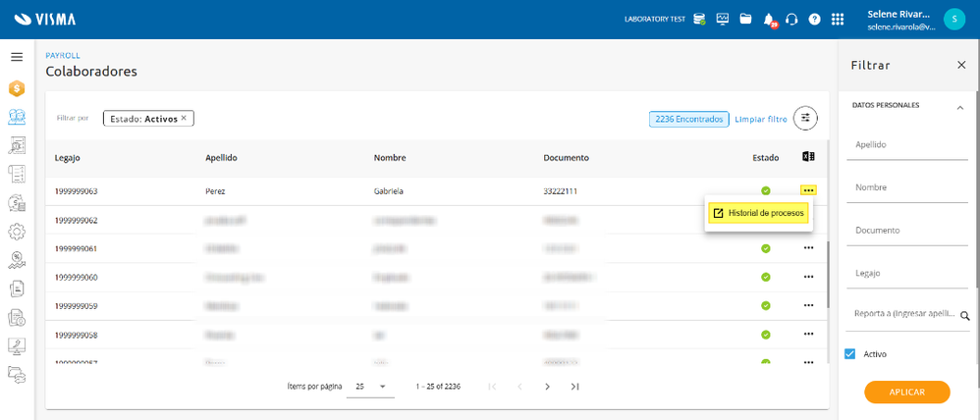
Task: Open actions menu for legajo 1999999058
Action: coord(809,335)
